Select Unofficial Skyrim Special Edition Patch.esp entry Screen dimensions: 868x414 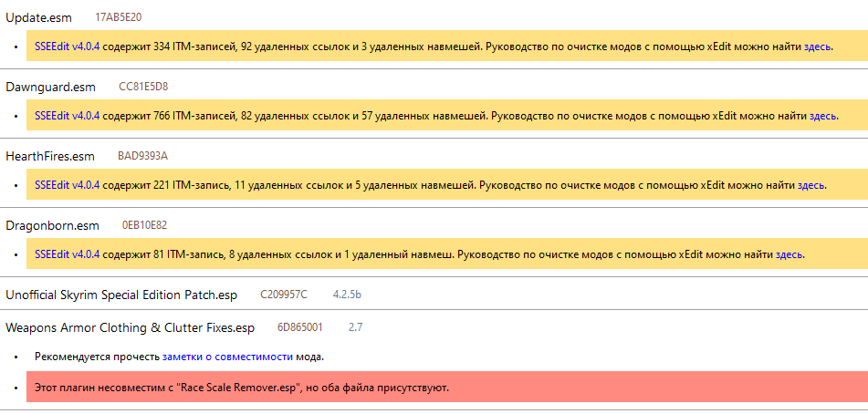121,295
